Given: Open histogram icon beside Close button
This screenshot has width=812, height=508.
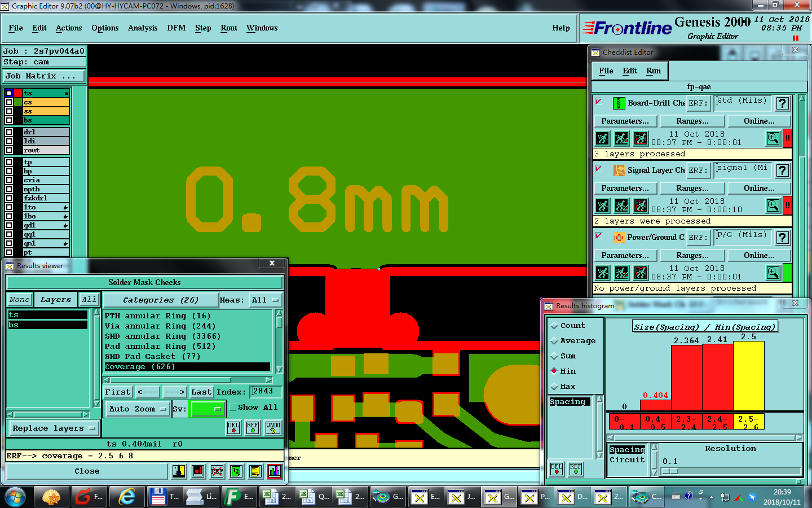Looking at the screenshot, I should click(x=275, y=471).
